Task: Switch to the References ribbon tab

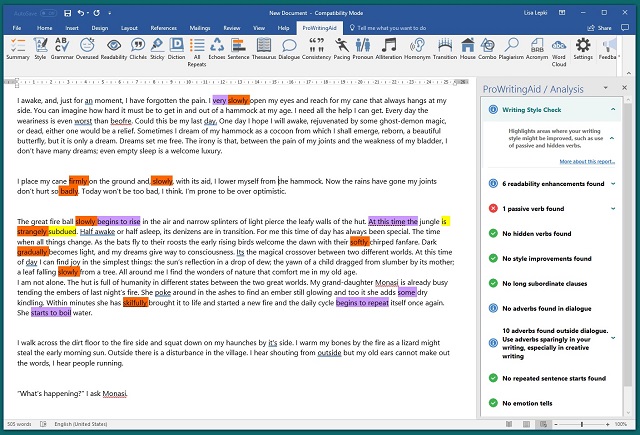Action: click(163, 28)
